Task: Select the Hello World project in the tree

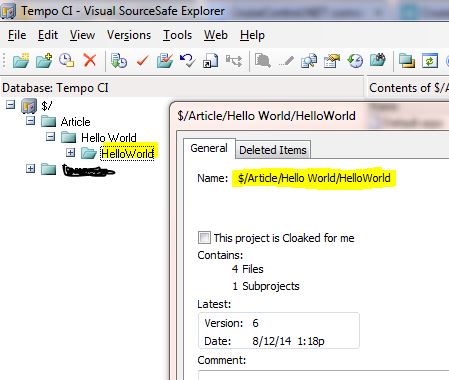Action: 109,137
